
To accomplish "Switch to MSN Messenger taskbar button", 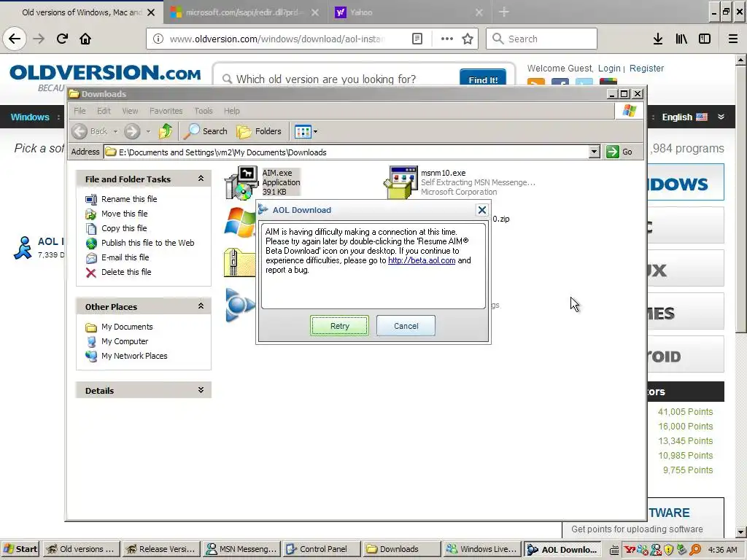I will point(241,549).
